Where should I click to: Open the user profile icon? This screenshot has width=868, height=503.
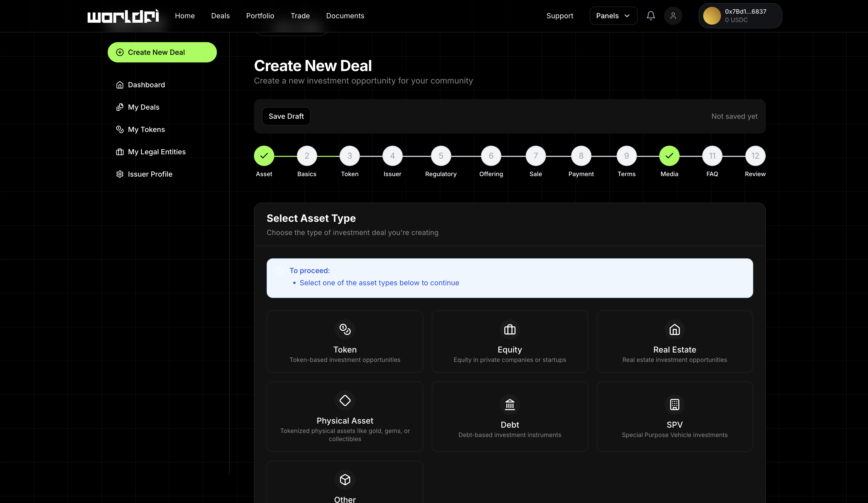point(673,16)
